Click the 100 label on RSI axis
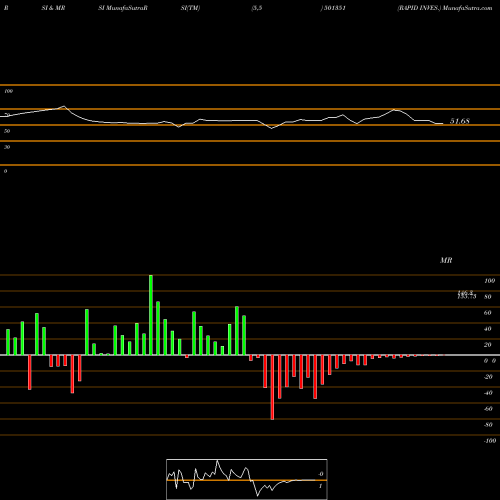Screen dimensions: 500x500 click(x=8, y=91)
